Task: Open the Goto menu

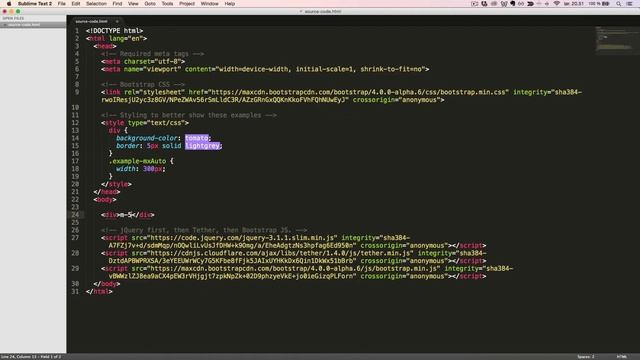Action: coord(150,4)
